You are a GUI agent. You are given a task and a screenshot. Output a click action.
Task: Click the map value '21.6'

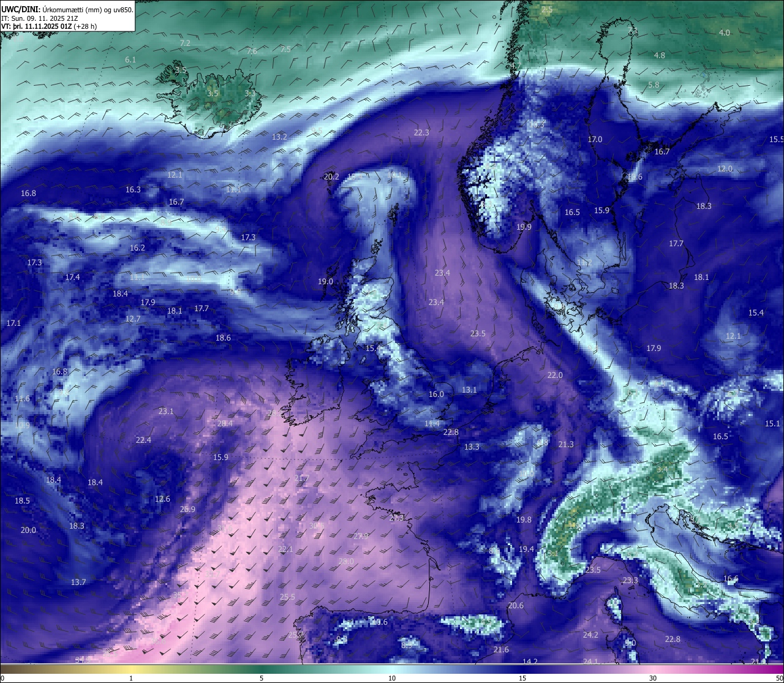click(501, 650)
